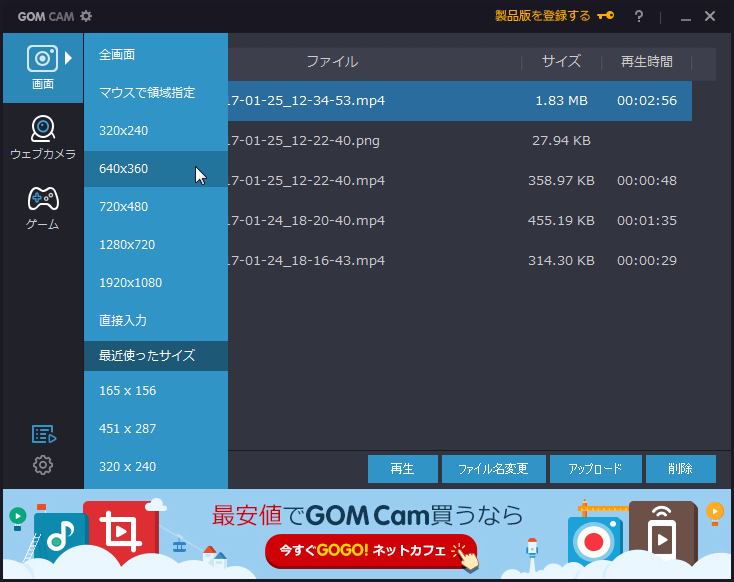This screenshot has height=582, width=734.
Task: Select the 320x240 preset size
Action: tap(156, 131)
